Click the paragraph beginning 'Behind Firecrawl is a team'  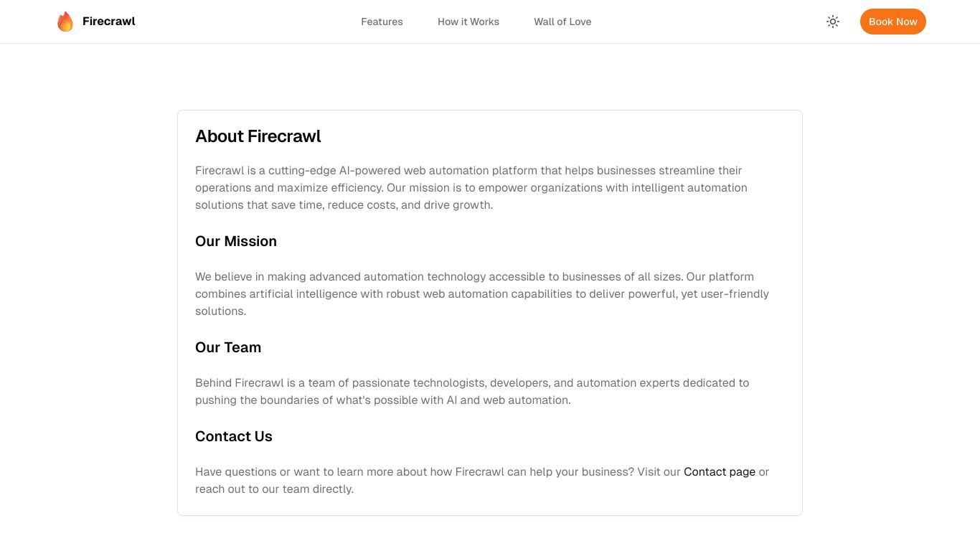coord(472,391)
